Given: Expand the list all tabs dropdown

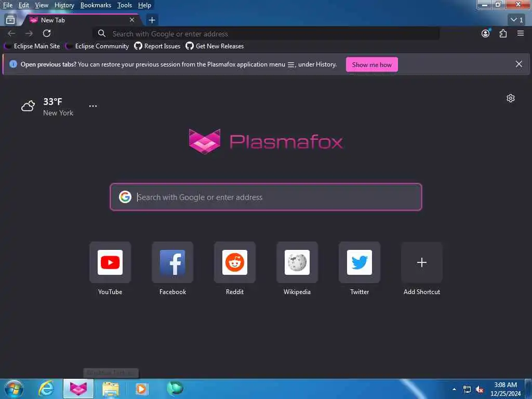Looking at the screenshot, I should [517, 20].
